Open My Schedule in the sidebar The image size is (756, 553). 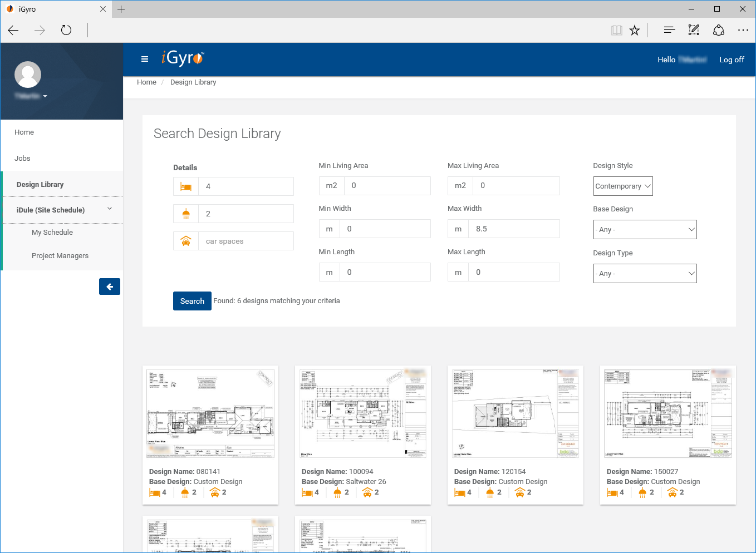52,233
